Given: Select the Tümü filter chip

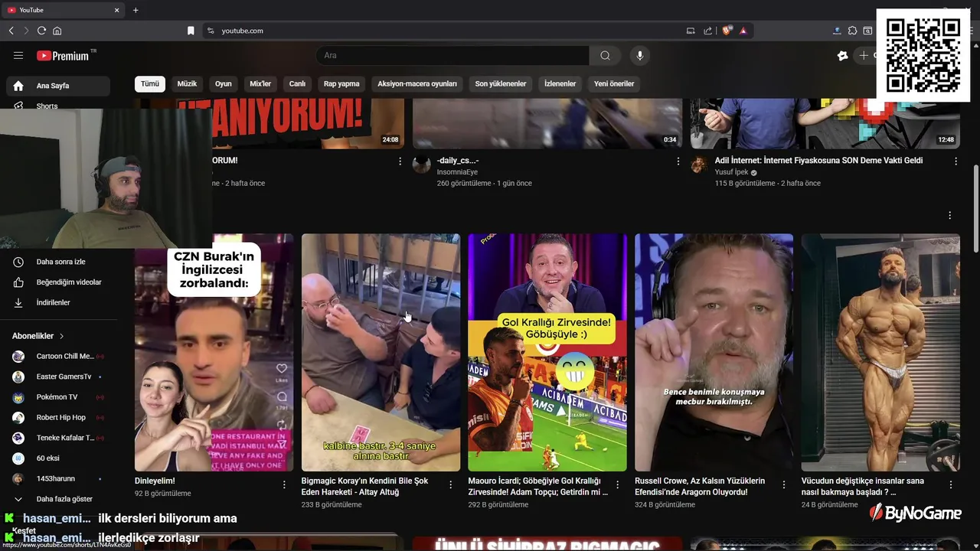Looking at the screenshot, I should [150, 83].
